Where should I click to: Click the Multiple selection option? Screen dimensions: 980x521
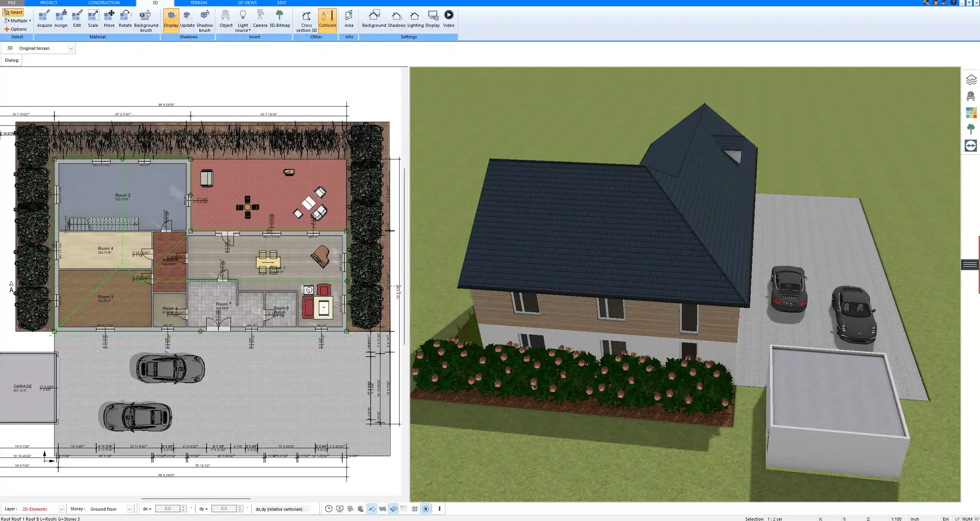[x=17, y=20]
